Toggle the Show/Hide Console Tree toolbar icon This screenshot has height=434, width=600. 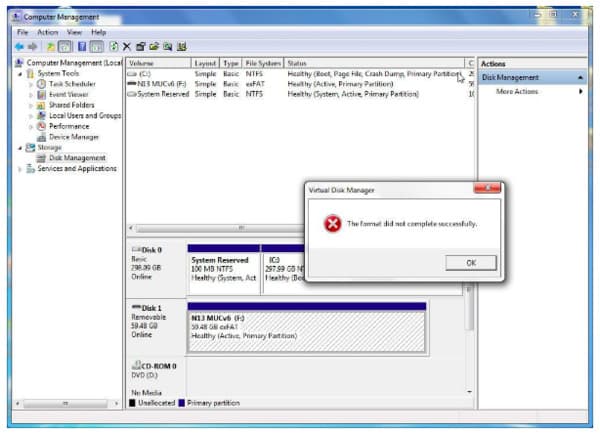65,47
